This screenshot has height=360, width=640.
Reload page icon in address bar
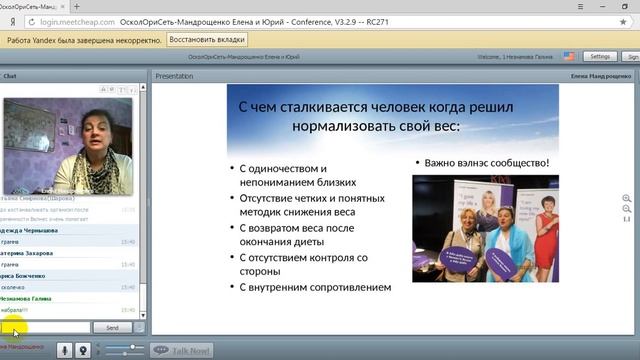pyautogui.click(x=31, y=22)
